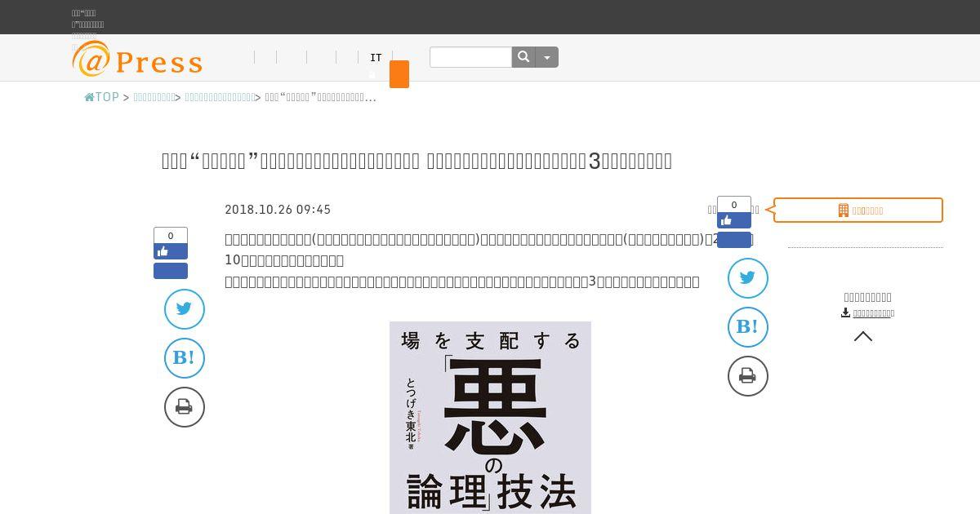Click the Like count 0 above the left Like button
Viewport: 980px width, 514px height.
point(171,236)
